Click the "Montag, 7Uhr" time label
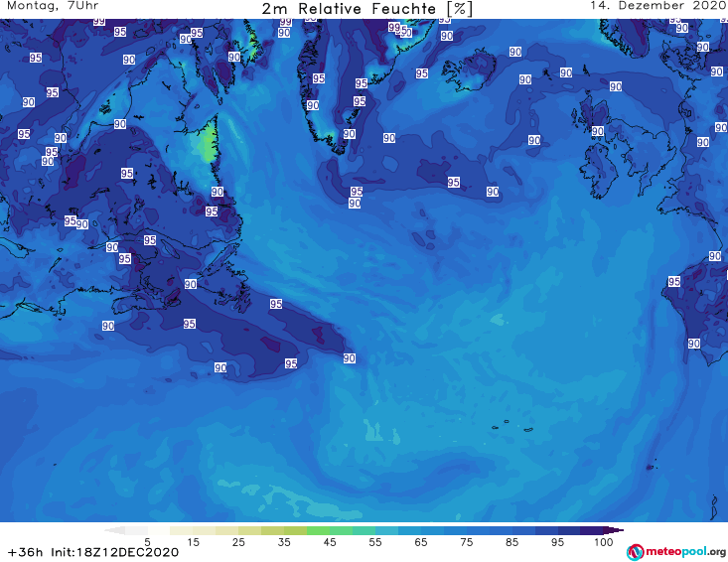The image size is (728, 562). (53, 6)
